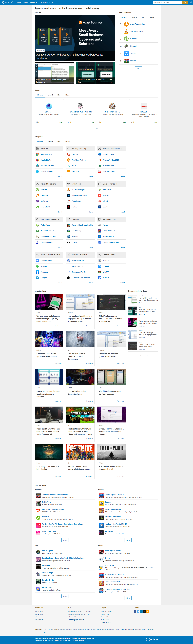Image resolution: width=193 pixels, height=644 pixels.
Task: Open the Avast Small Business sponsored banner
Action: (x=75, y=38)
